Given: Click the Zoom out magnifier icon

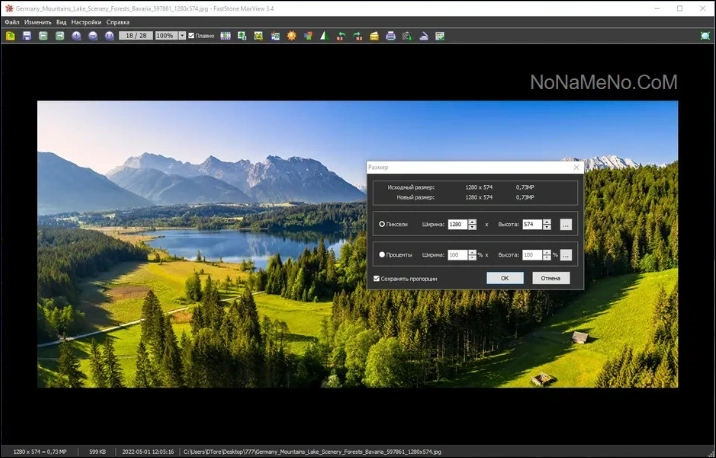Looking at the screenshot, I should pyautogui.click(x=93, y=36).
